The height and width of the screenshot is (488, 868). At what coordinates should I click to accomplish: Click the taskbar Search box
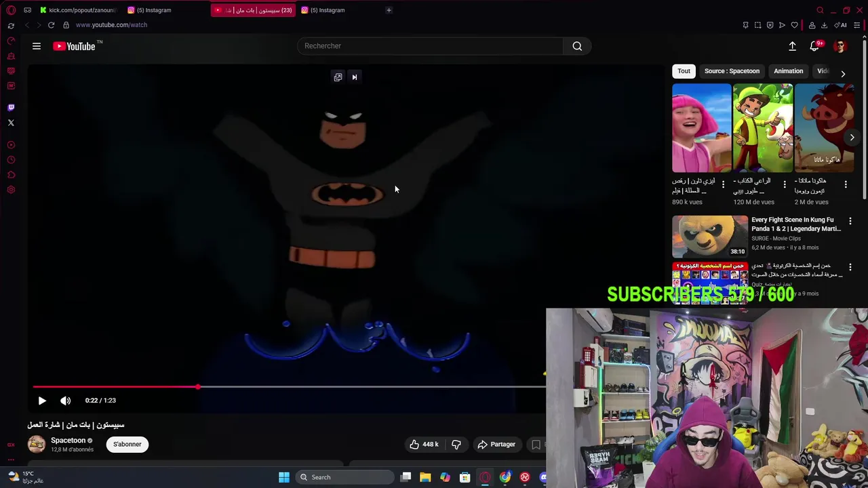click(346, 477)
